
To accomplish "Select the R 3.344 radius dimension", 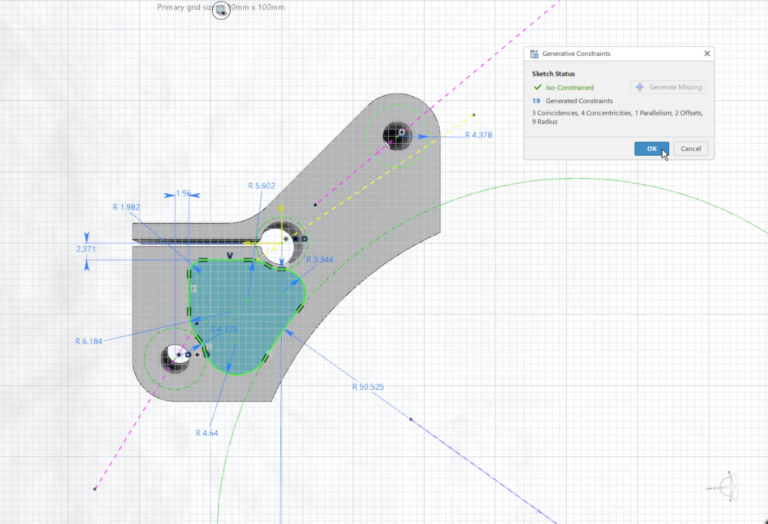I will (x=318, y=260).
